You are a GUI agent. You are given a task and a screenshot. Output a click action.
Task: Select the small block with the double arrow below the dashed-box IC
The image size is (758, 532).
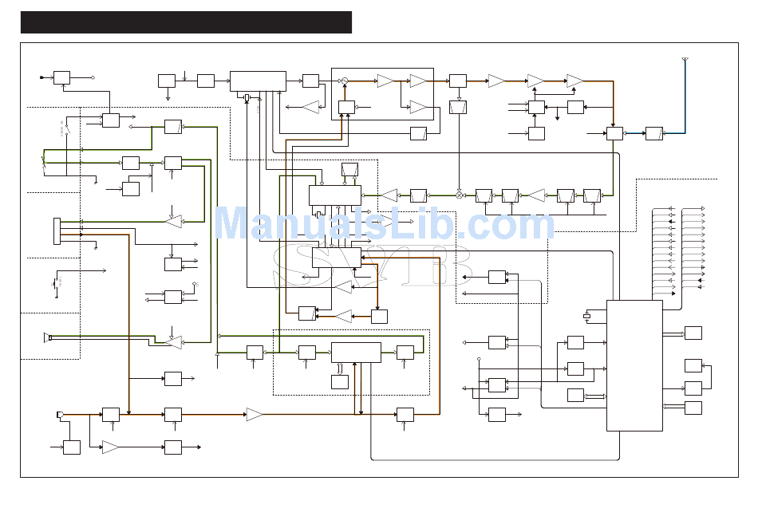click(x=339, y=382)
